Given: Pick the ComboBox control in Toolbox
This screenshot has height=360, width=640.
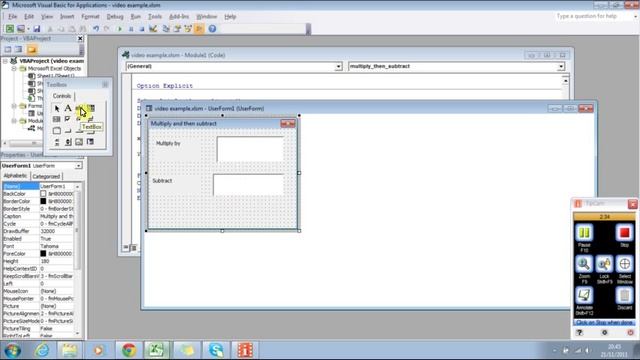Looking at the screenshot, I should [x=91, y=108].
